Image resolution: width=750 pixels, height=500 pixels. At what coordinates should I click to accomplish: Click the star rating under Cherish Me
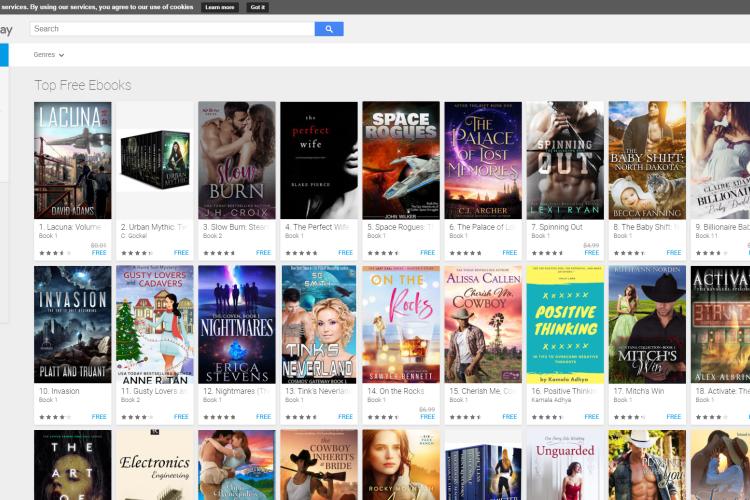point(465,417)
